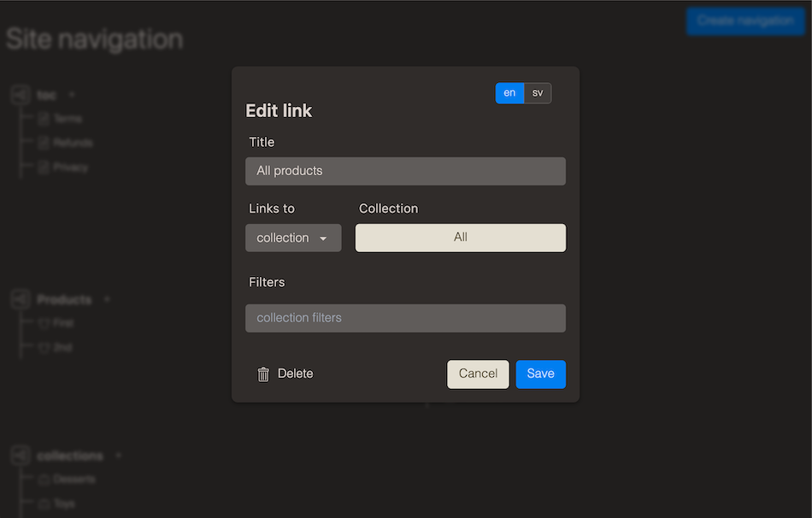
Task: Cancel editing the link
Action: coord(478,374)
